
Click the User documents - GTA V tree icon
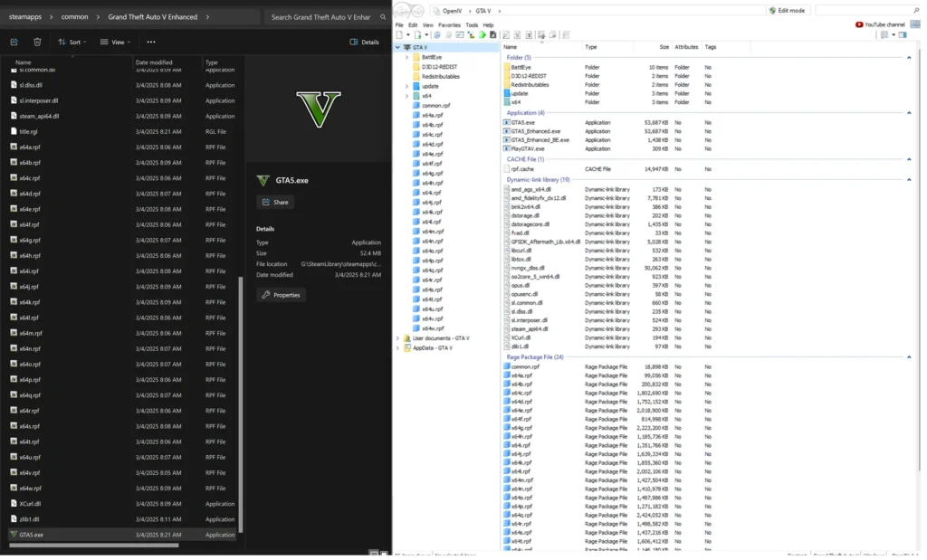(x=406, y=338)
